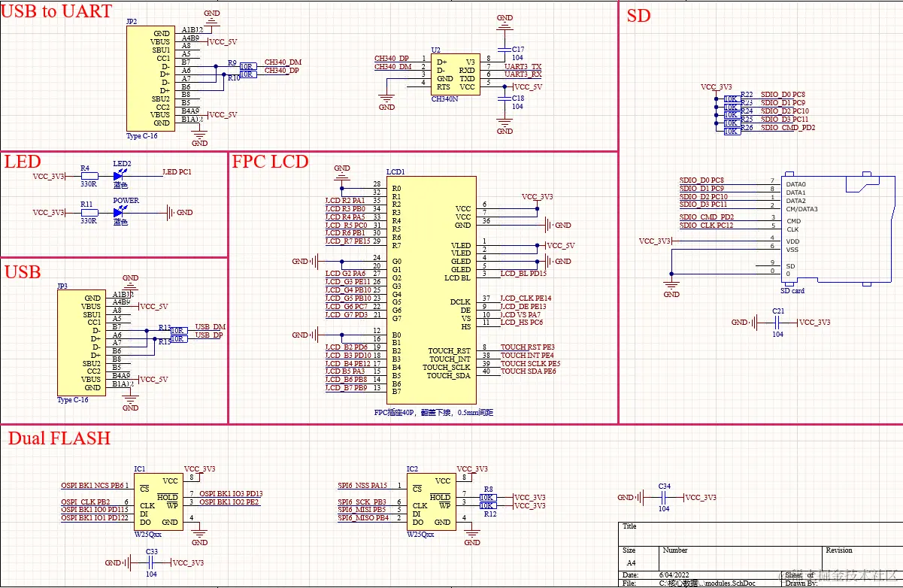
Task: Select capacitor C33 in Dual FLASH
Action: coord(152,562)
